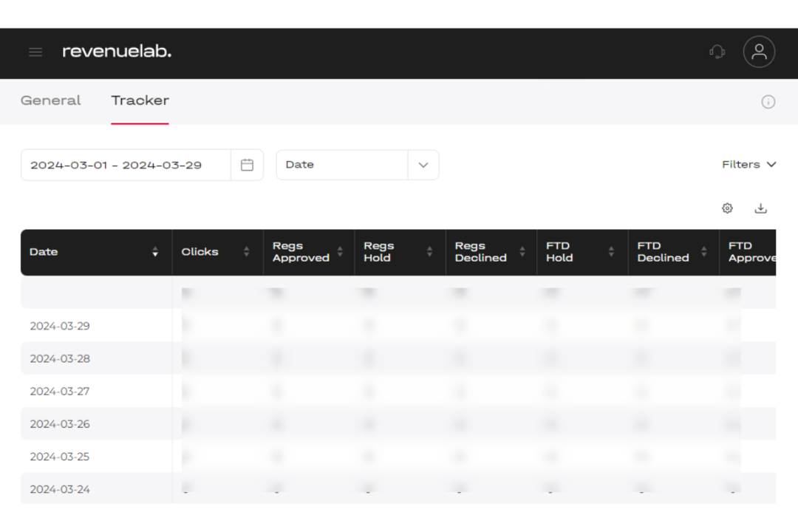Select the Tracker tab
Image resolution: width=798 pixels, height=532 pixels.
tap(140, 100)
